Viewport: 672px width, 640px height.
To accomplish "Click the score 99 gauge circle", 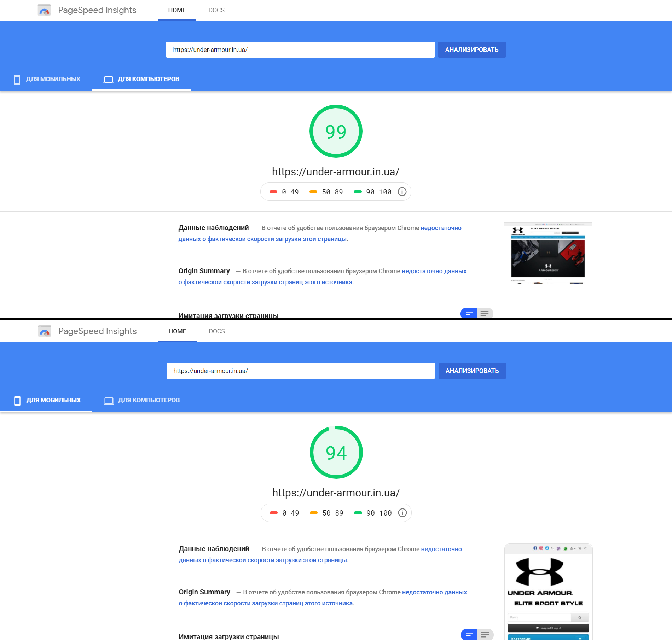I will pos(336,131).
